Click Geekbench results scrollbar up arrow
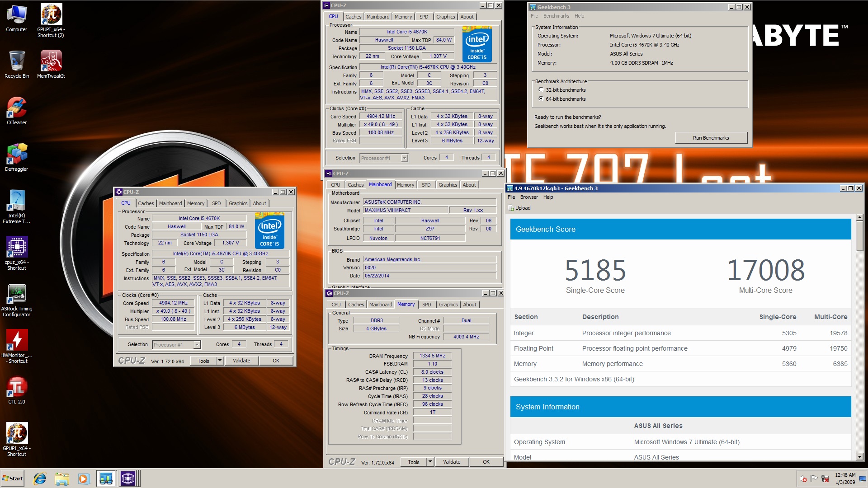 point(860,218)
